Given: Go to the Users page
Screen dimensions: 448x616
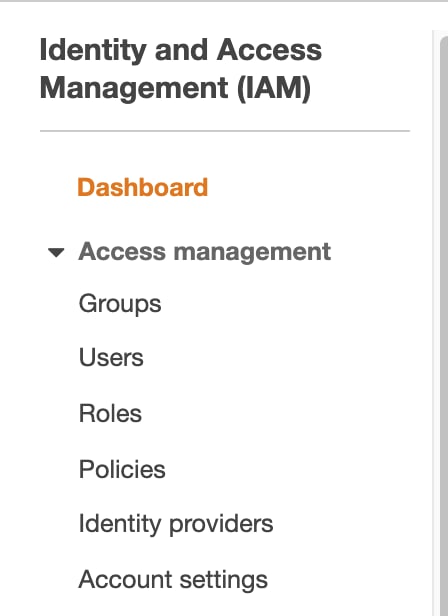Looking at the screenshot, I should coord(111,358).
